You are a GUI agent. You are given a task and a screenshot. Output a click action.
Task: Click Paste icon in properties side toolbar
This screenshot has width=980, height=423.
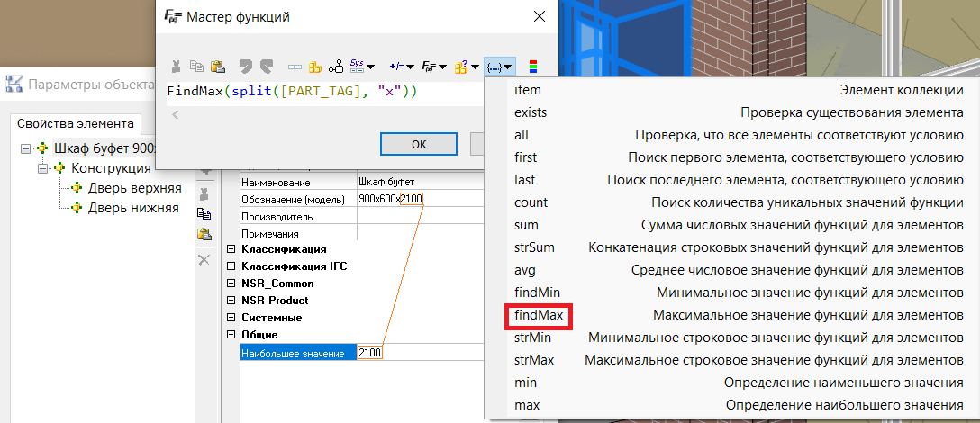204,236
